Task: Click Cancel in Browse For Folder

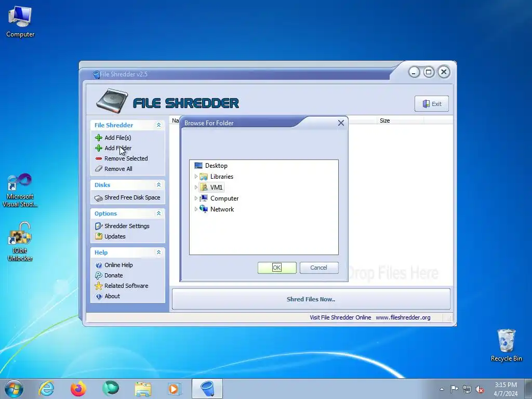Action: pos(319,268)
